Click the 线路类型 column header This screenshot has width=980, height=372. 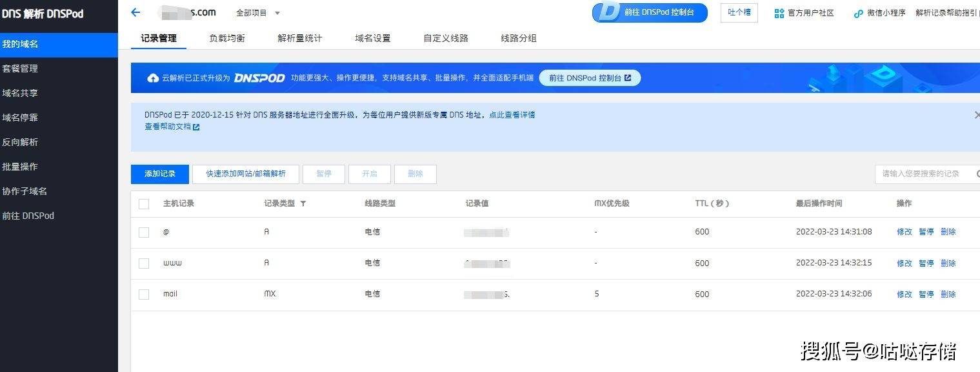380,203
